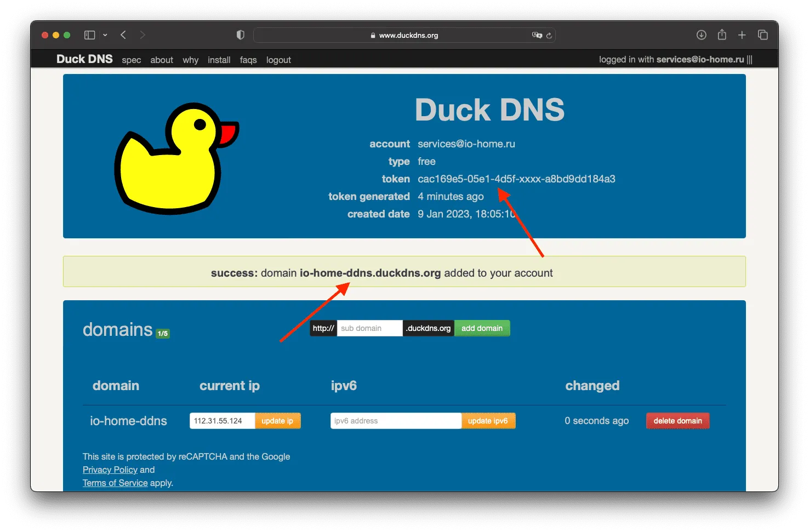
Task: Open the privacy shield report icon
Action: pos(240,35)
